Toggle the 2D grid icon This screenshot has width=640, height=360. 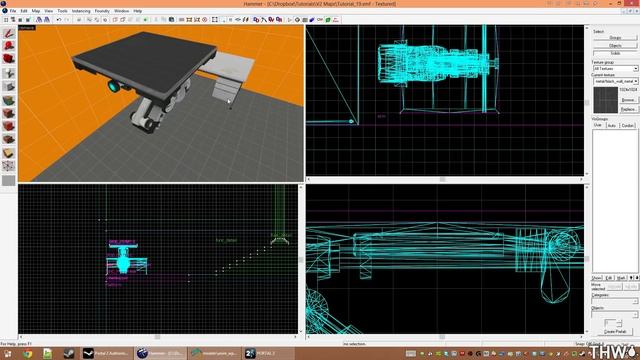6,20
